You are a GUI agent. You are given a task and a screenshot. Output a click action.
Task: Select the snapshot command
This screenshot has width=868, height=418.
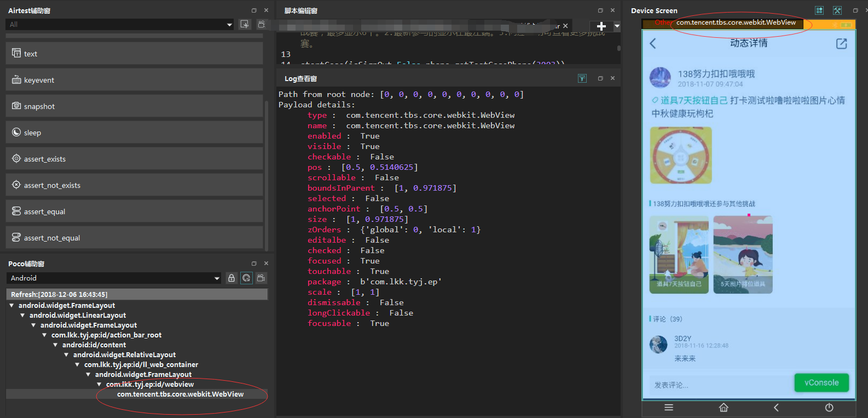coord(134,106)
